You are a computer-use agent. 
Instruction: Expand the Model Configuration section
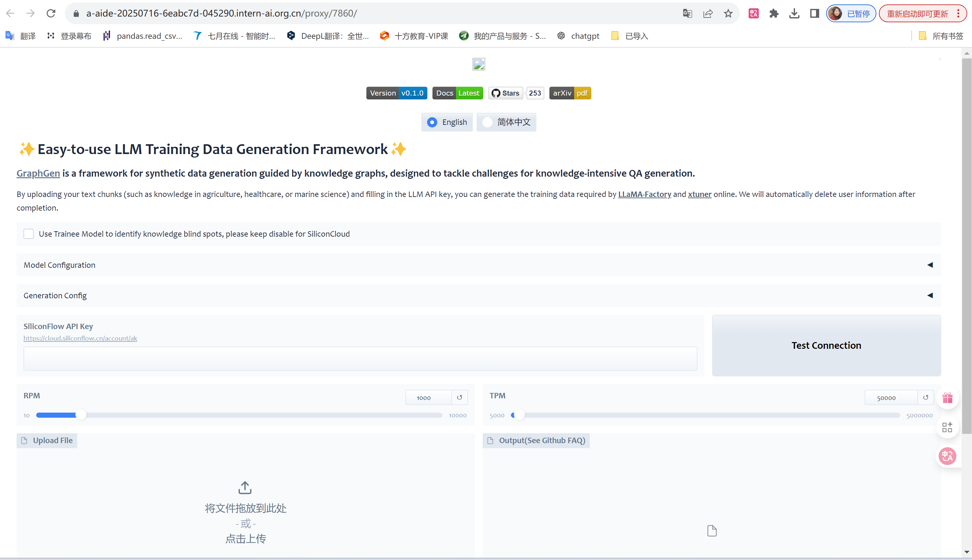point(479,265)
